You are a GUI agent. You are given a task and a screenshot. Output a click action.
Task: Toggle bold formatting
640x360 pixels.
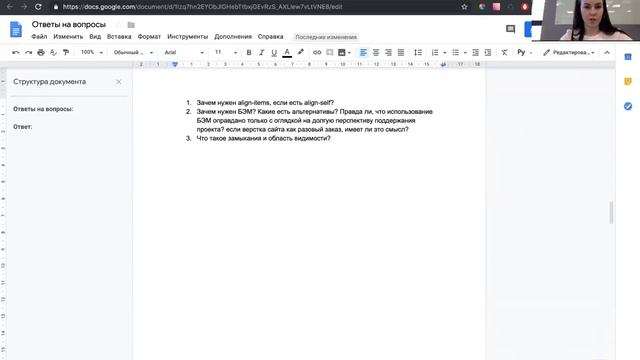click(x=249, y=52)
